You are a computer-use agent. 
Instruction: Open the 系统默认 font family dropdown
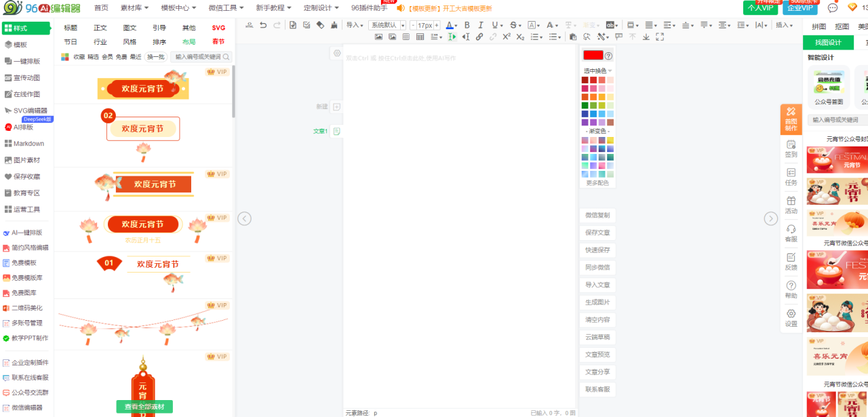[386, 25]
